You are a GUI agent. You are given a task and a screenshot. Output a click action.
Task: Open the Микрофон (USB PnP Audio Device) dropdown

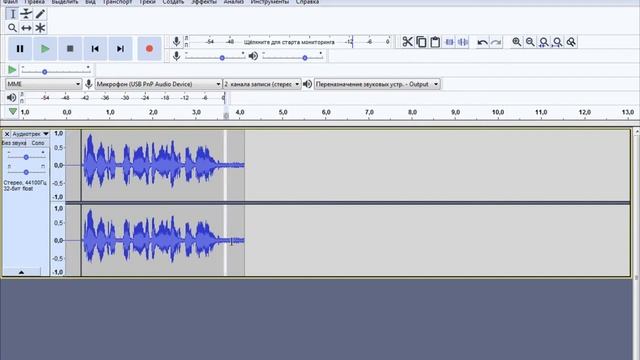158,84
